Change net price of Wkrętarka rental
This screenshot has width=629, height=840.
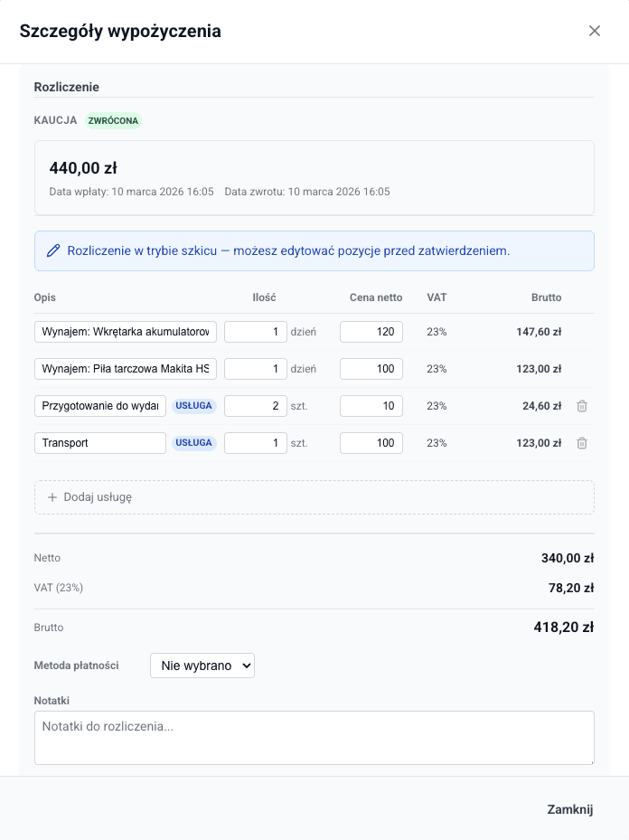coord(371,332)
